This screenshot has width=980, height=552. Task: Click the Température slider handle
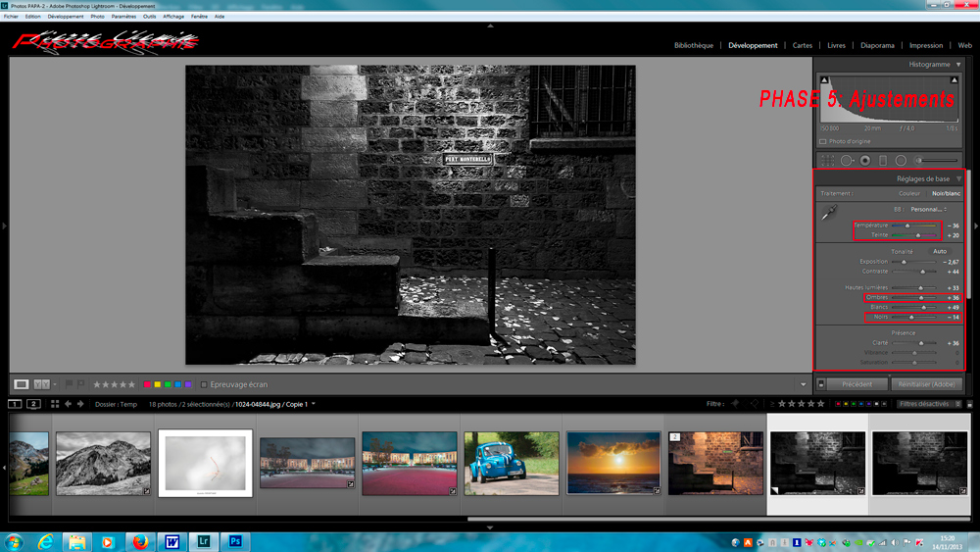907,226
